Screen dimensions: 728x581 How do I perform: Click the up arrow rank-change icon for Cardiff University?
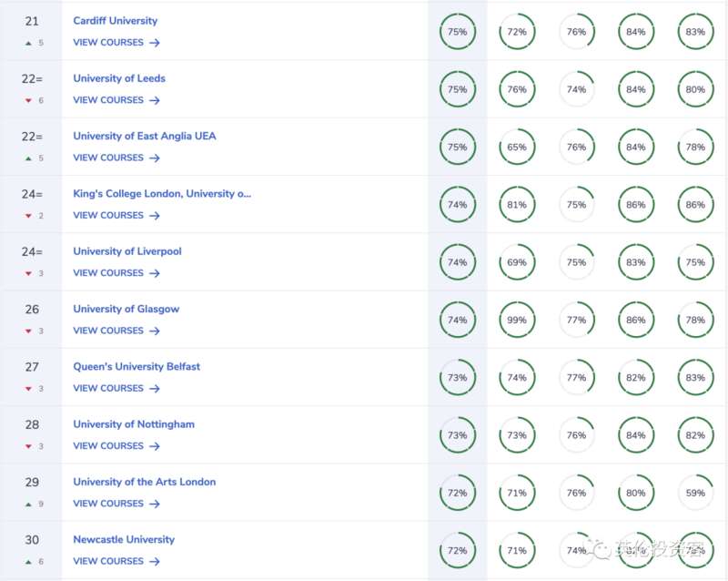[x=28, y=43]
